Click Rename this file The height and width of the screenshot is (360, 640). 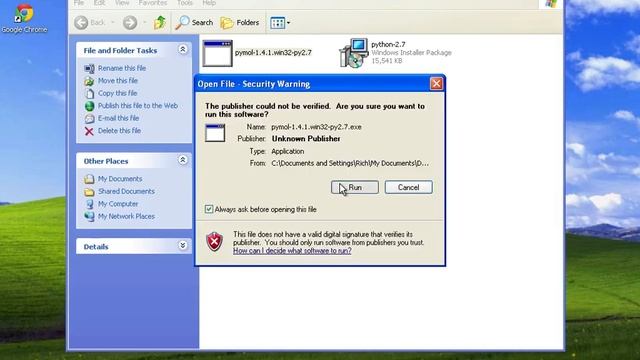pyautogui.click(x=122, y=68)
